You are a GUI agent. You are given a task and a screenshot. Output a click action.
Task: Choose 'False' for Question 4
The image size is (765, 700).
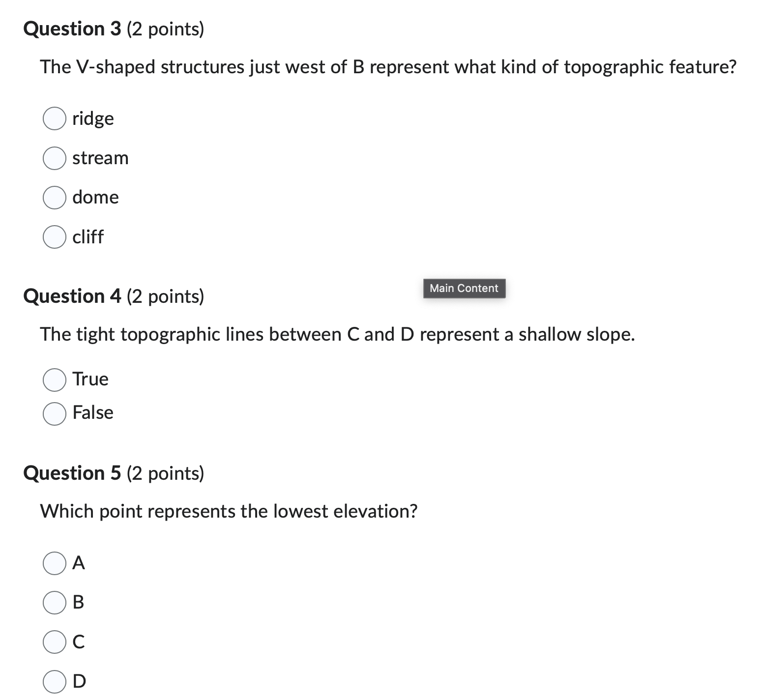click(x=54, y=413)
